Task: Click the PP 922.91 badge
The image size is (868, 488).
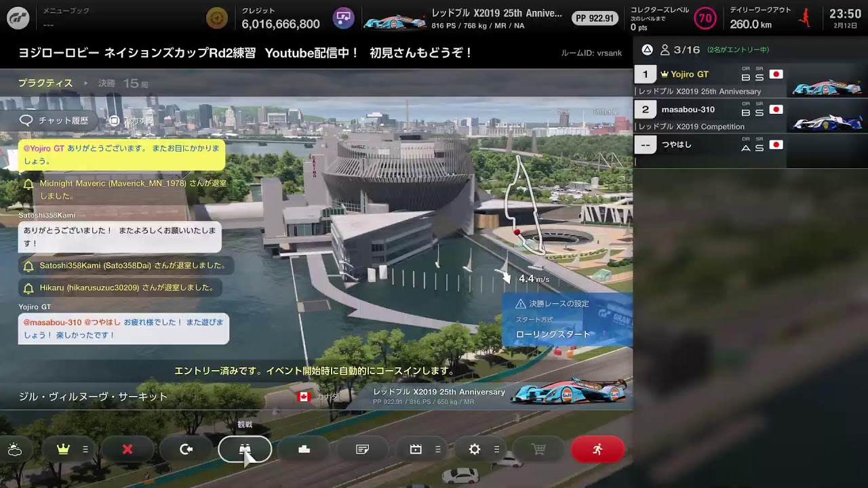Action: [x=595, y=18]
